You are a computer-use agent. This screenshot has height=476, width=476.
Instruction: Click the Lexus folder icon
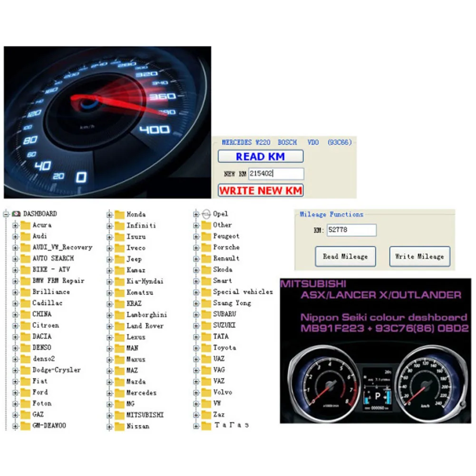120,338
